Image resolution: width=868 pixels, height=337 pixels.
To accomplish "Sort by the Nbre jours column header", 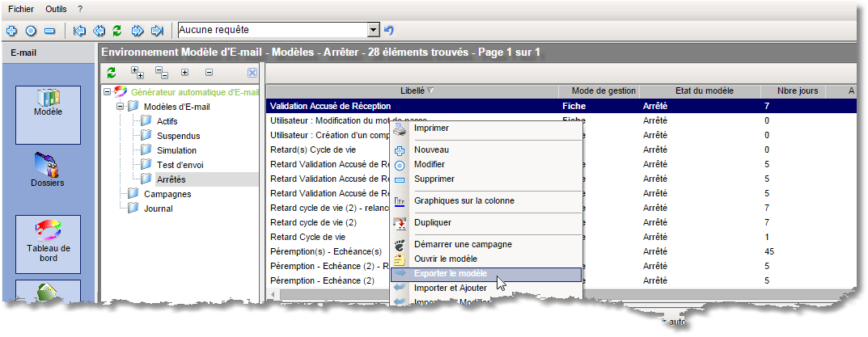I will point(794,91).
